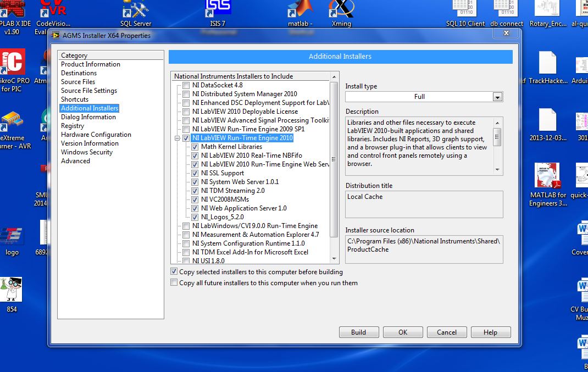588x372 pixels.
Task: Uncheck NI TDM Streaming 2.0 component
Action: coord(195,191)
